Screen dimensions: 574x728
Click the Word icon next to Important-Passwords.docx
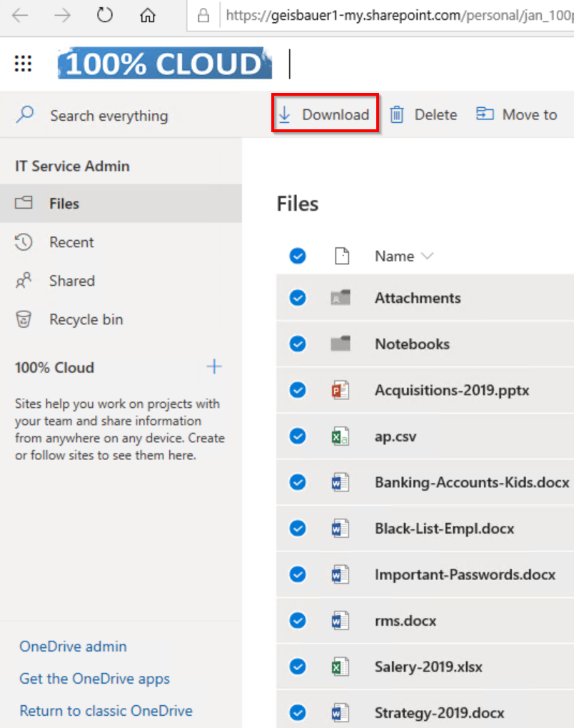coord(341,574)
